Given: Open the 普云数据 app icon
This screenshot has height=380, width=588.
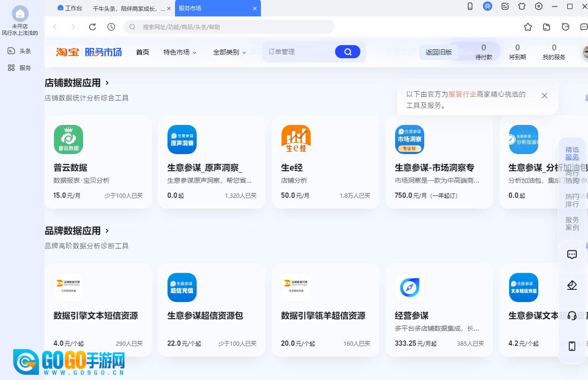Looking at the screenshot, I should [x=69, y=140].
